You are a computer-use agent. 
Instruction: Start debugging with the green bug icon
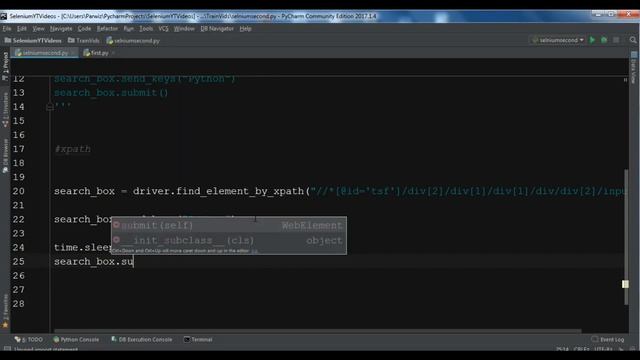pyautogui.click(x=604, y=40)
